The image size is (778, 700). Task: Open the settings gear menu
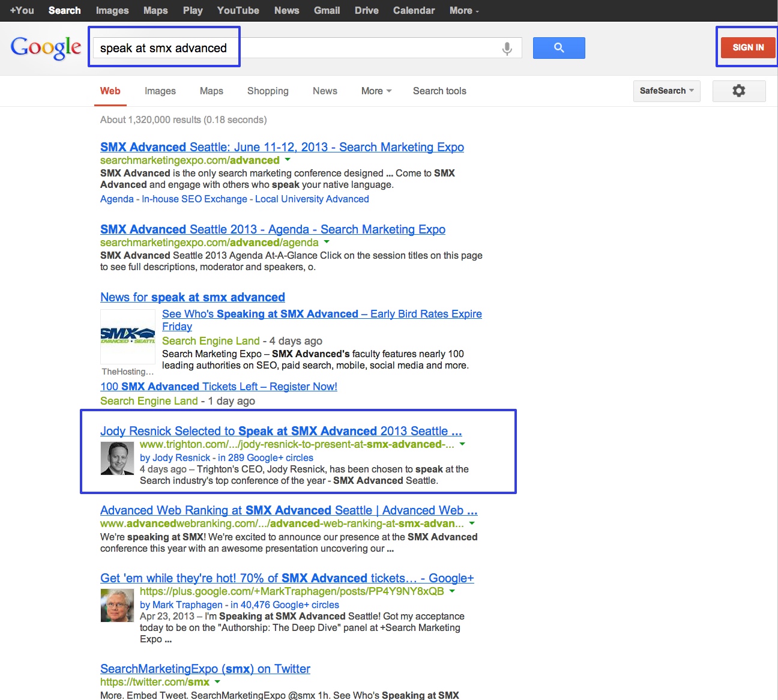(739, 91)
